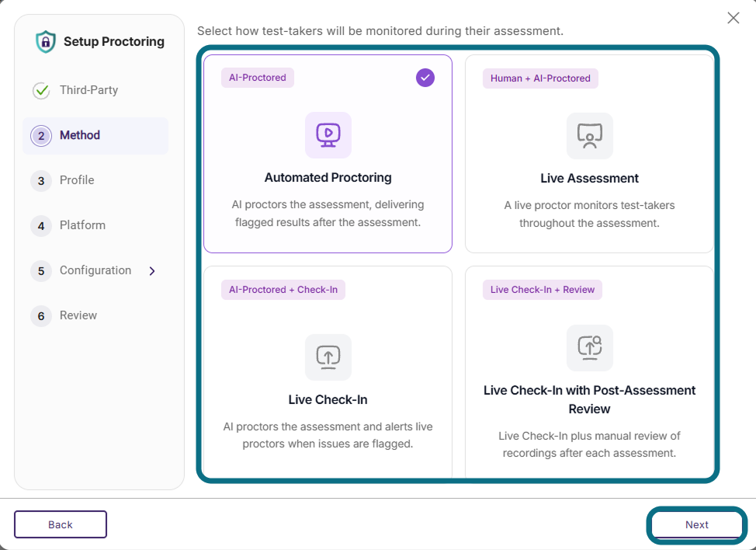Click the Human + AI-Proctored tag
The width and height of the screenshot is (756, 550).
point(540,78)
